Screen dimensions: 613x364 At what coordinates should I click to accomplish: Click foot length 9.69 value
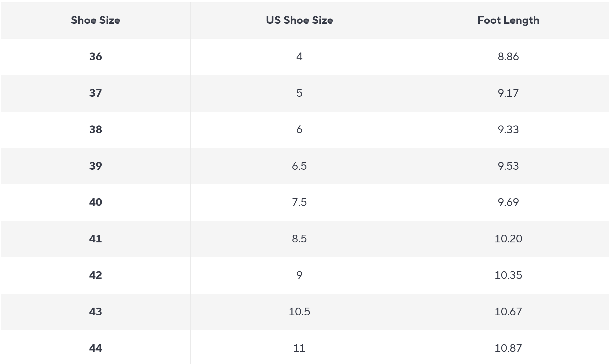[x=508, y=202]
